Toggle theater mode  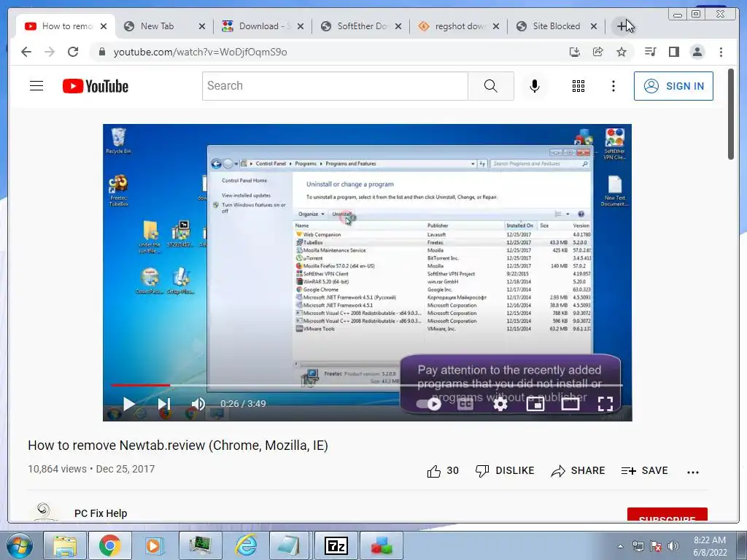570,404
